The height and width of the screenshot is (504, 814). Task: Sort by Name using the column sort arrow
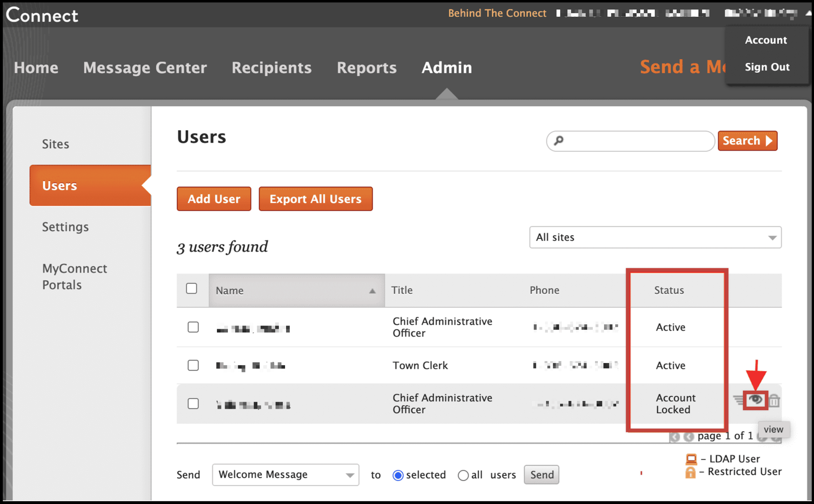click(x=372, y=291)
